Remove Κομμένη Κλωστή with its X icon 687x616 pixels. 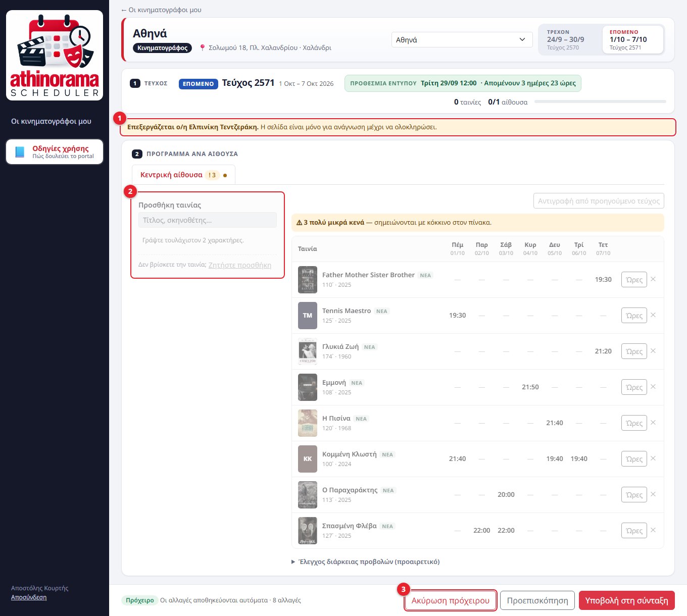[653, 458]
